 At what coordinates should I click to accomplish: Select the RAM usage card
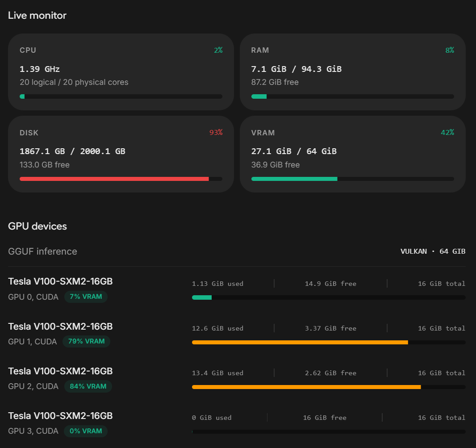coord(352,71)
